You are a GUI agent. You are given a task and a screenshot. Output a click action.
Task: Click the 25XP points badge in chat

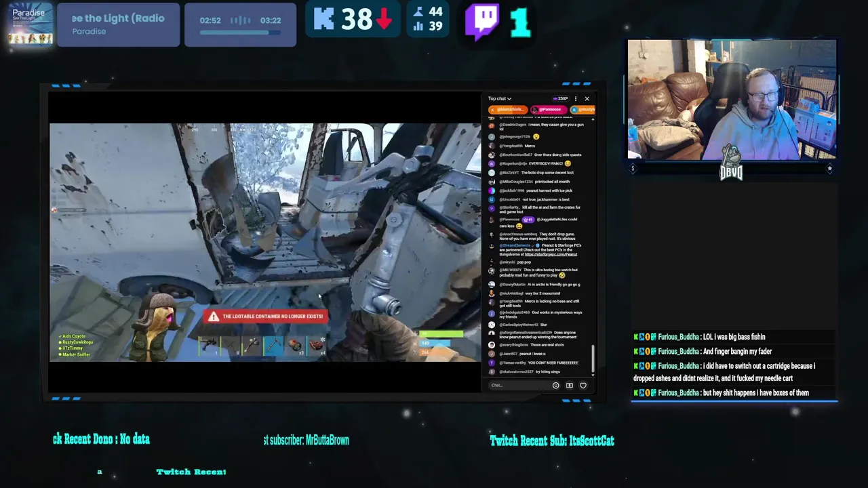561,99
